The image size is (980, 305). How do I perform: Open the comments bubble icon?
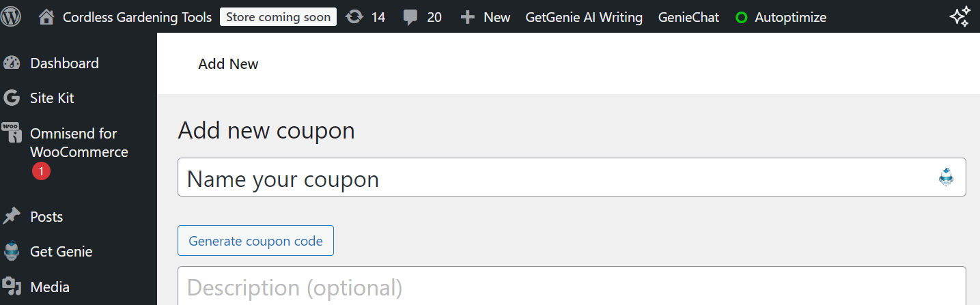coord(410,17)
